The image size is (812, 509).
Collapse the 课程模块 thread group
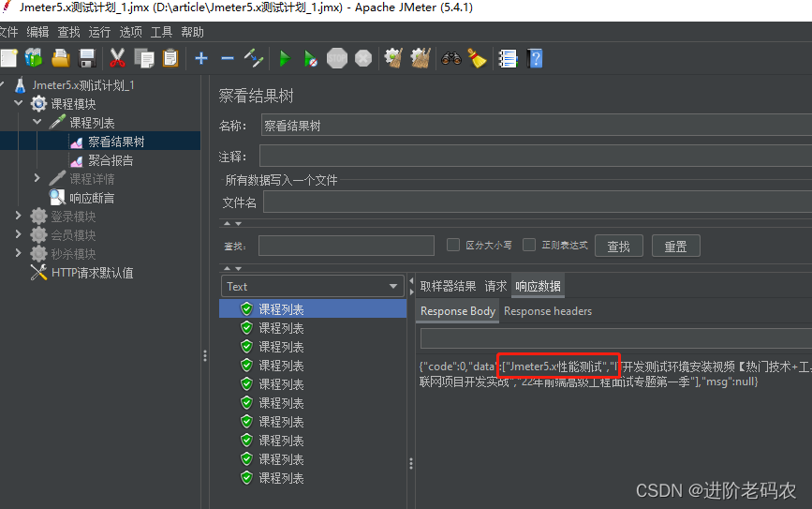tap(19, 103)
